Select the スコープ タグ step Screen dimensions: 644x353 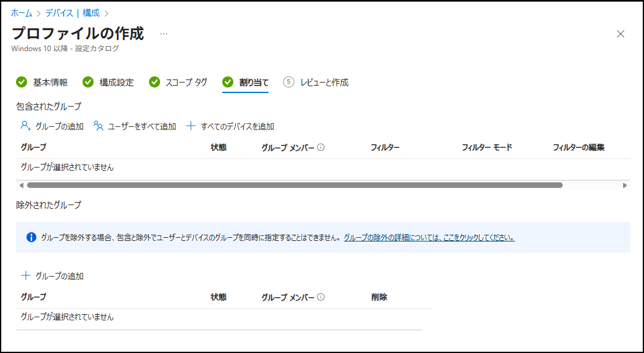[179, 83]
